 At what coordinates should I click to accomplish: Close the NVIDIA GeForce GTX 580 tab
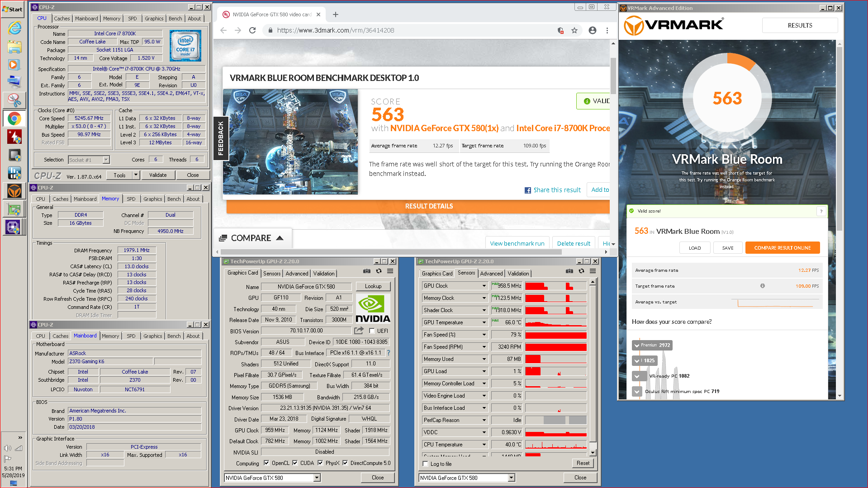tap(318, 14)
